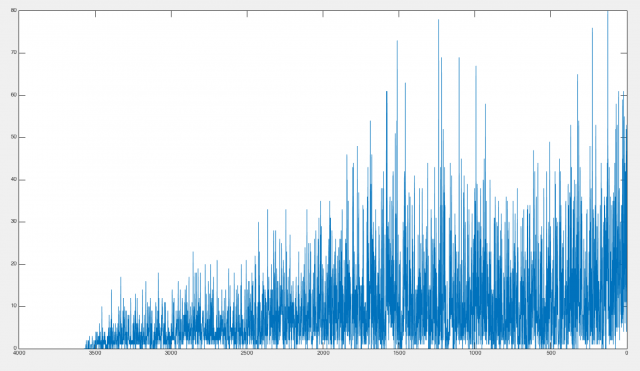Select the 3500 x-axis tick label
The height and width of the screenshot is (371, 640).
[x=95, y=353]
